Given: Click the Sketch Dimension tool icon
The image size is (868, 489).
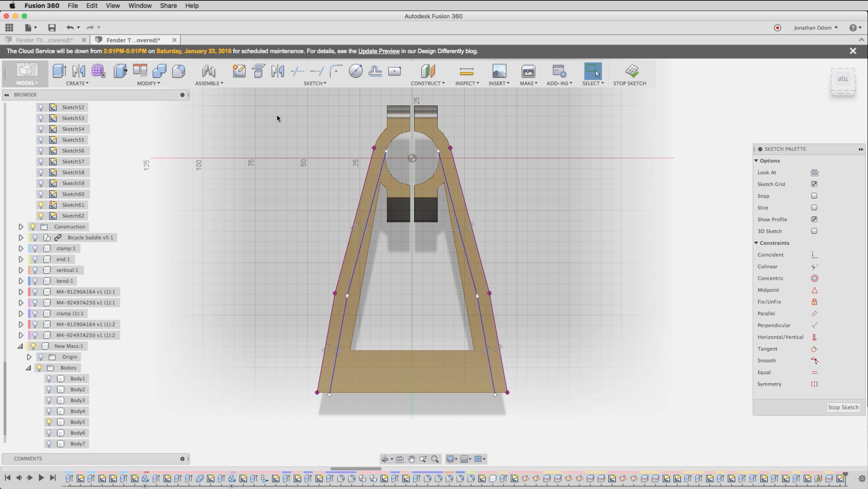Looking at the screenshot, I should [394, 71].
